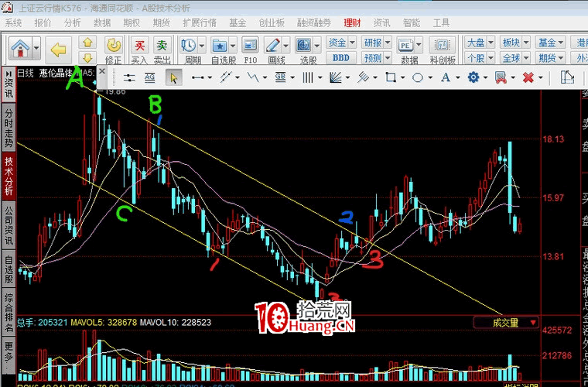Image resolution: width=588 pixels, height=387 pixels.
Task: Select the ellipse drawing tool
Action: point(418,77)
